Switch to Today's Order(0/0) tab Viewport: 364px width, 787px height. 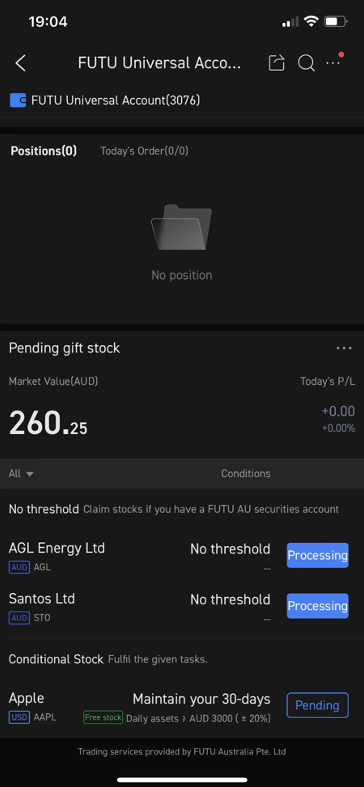click(144, 151)
